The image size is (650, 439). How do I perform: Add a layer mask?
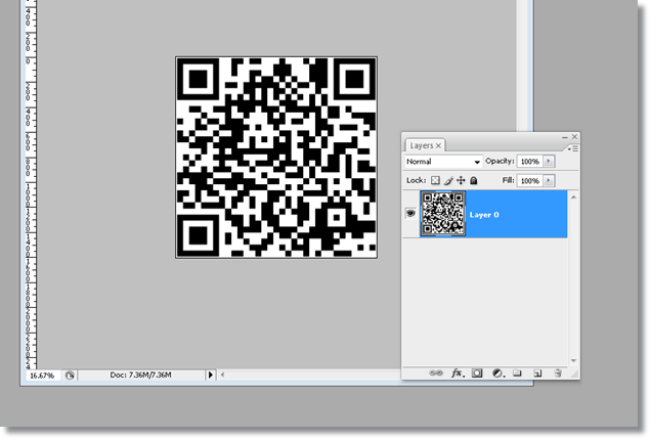477,373
